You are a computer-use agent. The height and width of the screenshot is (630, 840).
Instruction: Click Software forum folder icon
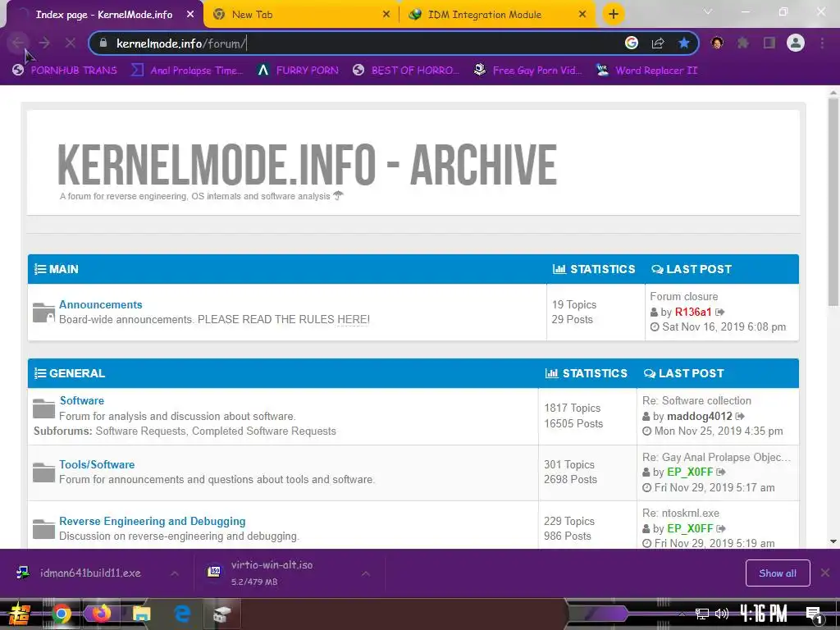[43, 409]
